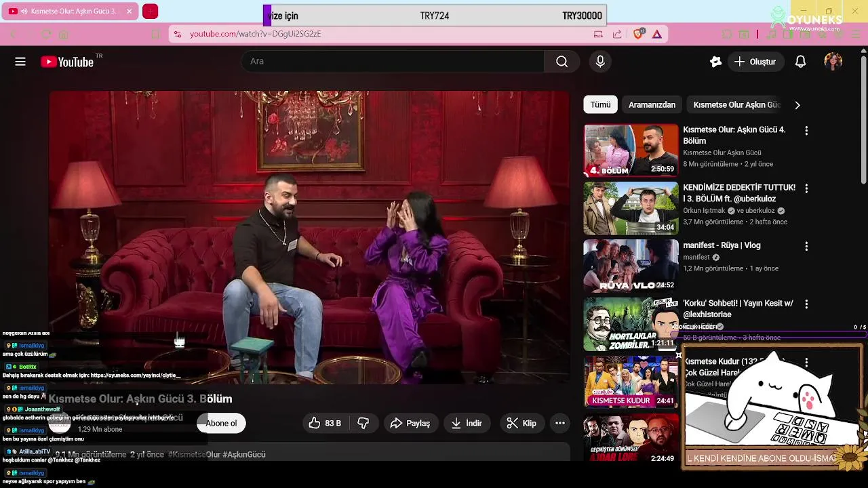Reload the page with refresh icon

(x=46, y=34)
